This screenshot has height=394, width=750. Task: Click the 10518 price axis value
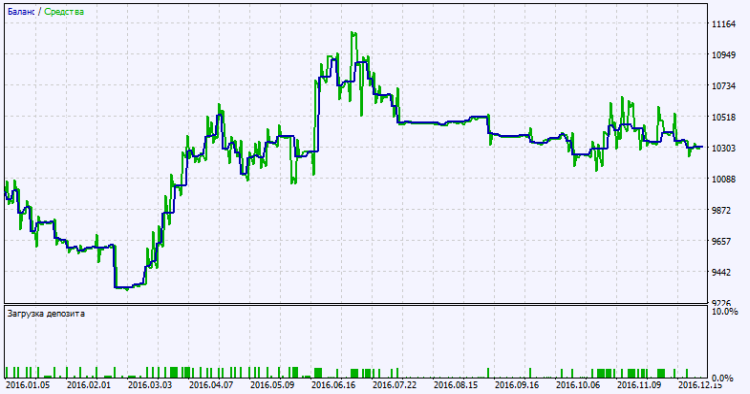pyautogui.click(x=724, y=117)
